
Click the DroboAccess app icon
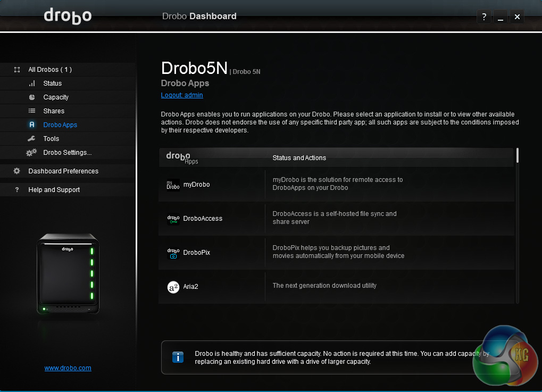(173, 219)
